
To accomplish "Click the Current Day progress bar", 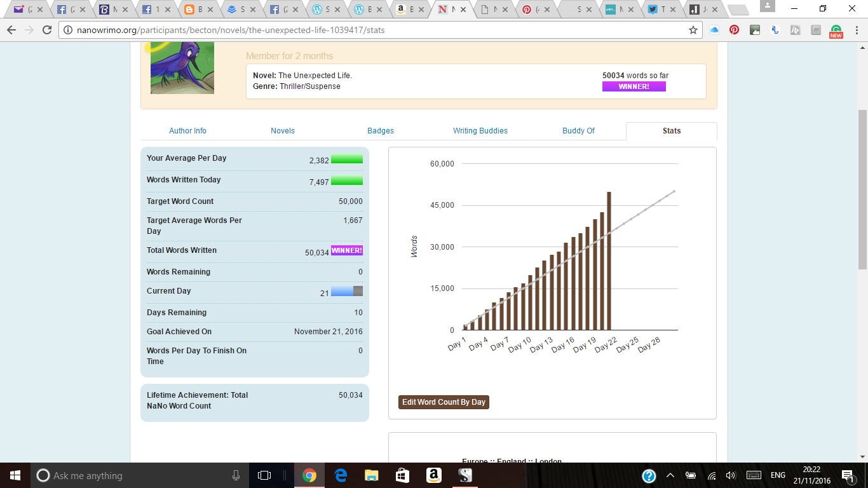I will point(347,291).
